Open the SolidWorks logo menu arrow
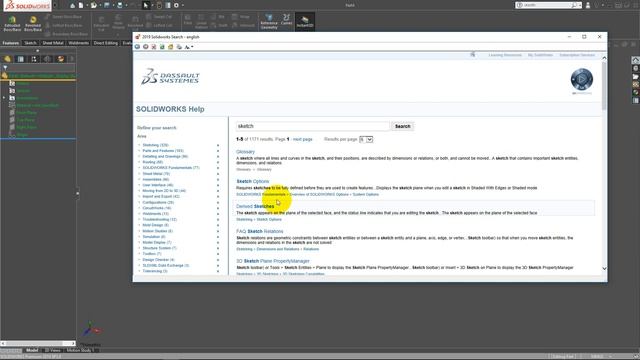Screen dimensions: 640x360 55,5
